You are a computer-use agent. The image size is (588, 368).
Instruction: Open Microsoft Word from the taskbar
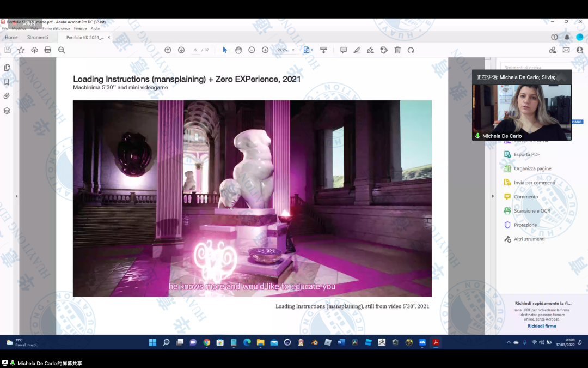pyautogui.click(x=341, y=342)
